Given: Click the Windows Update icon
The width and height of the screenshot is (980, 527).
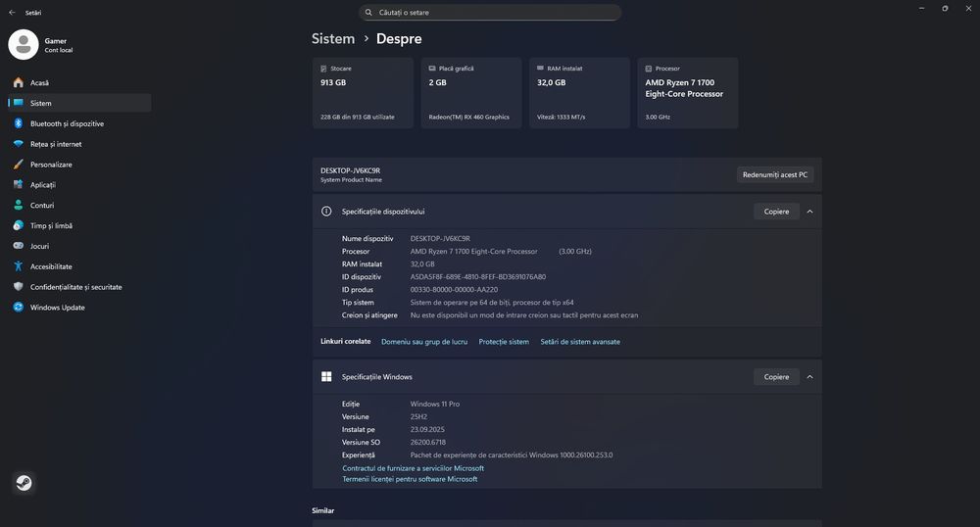Looking at the screenshot, I should pos(19,308).
